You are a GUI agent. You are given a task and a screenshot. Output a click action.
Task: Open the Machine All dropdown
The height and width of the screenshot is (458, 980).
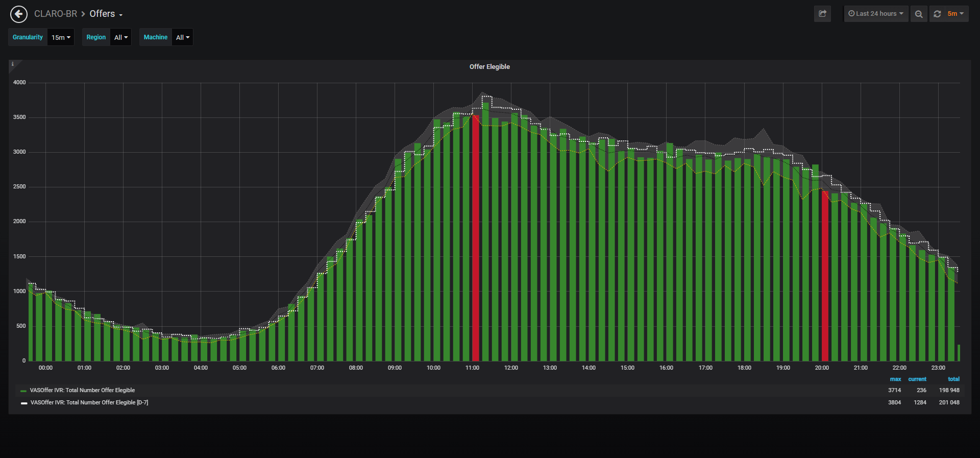183,37
